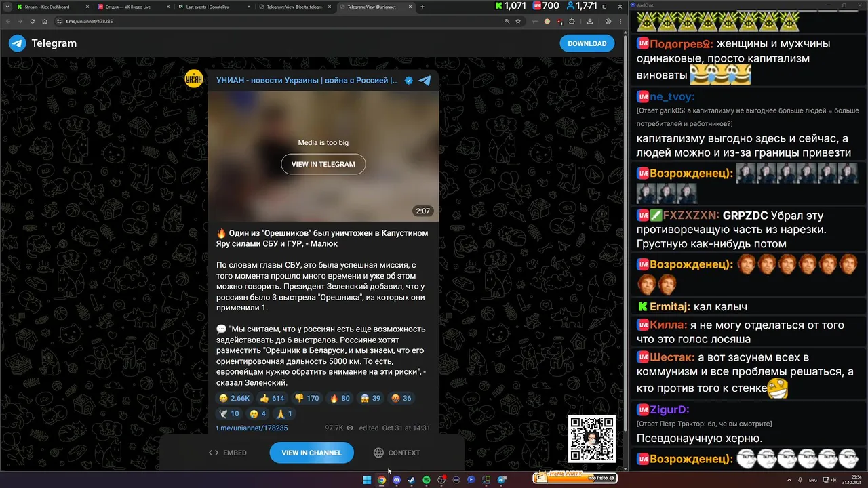Open Telegram app from the taskbar
This screenshot has height=488, width=868.
pyautogui.click(x=502, y=480)
